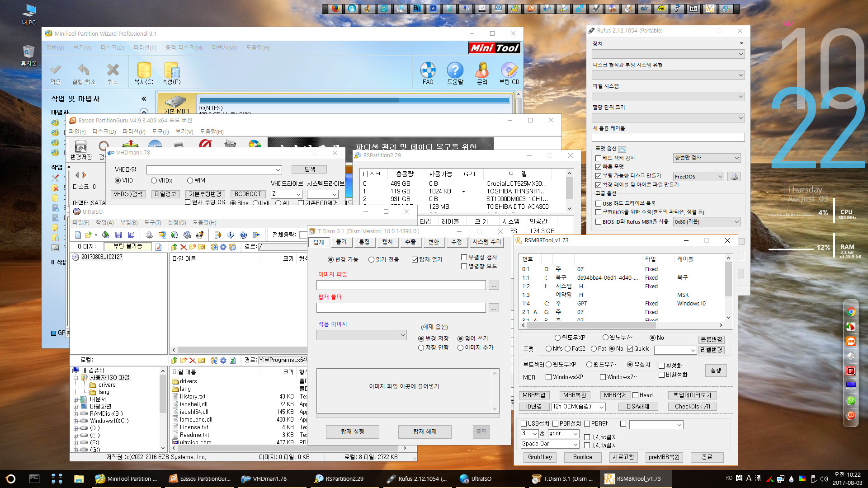Screen dimensions: 868x488
Task: Open the 적용 이미지 dropdown in T.Dism
Action: [361, 335]
